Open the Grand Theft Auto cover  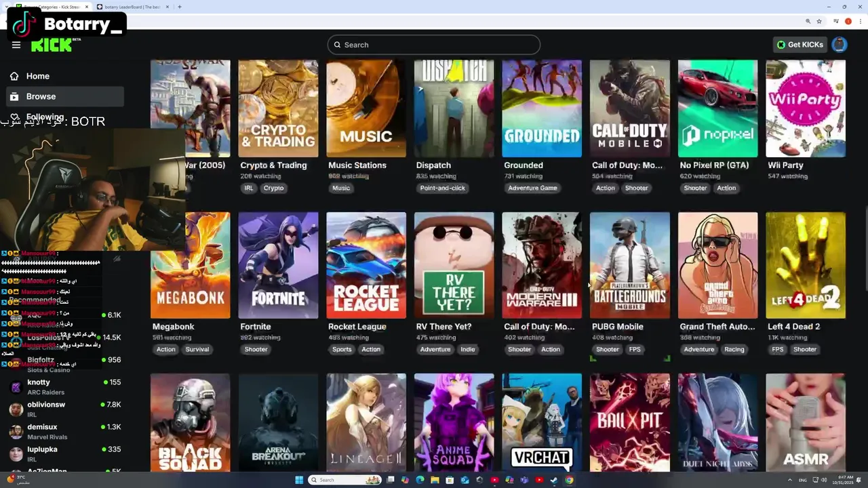coord(717,265)
